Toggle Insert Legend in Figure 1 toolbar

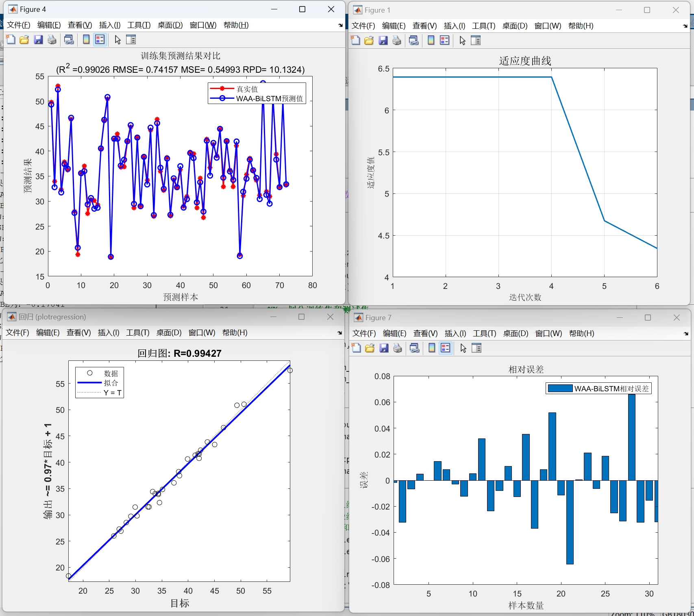coord(445,40)
